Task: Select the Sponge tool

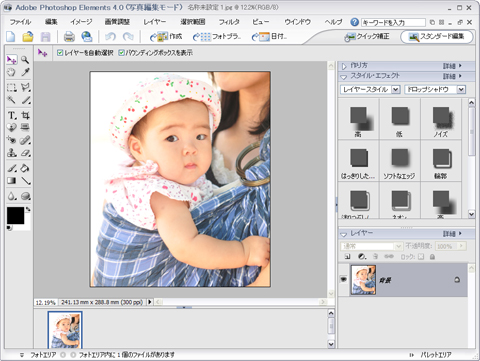Action: click(25, 196)
